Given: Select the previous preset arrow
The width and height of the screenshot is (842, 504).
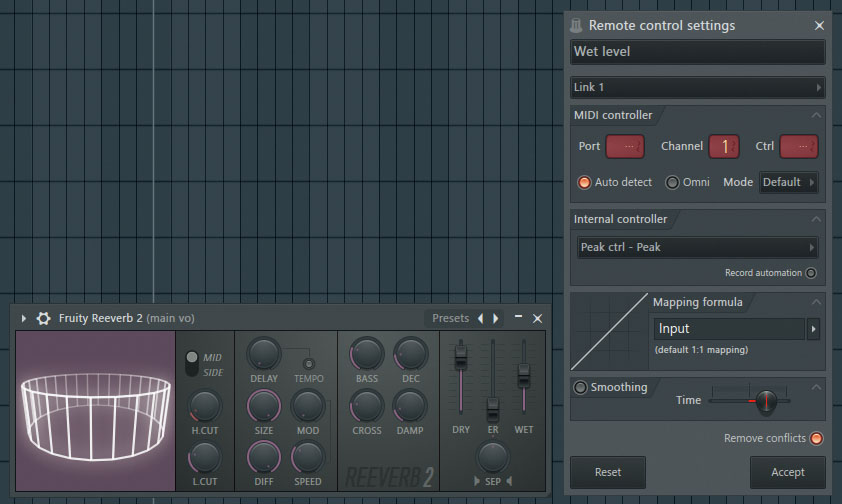Looking at the screenshot, I should pyautogui.click(x=480, y=318).
